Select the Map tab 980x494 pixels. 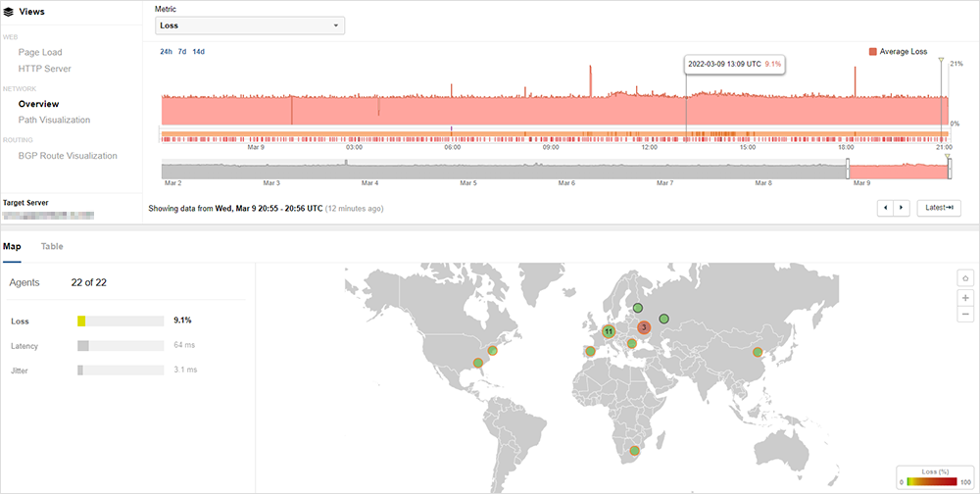tap(12, 246)
